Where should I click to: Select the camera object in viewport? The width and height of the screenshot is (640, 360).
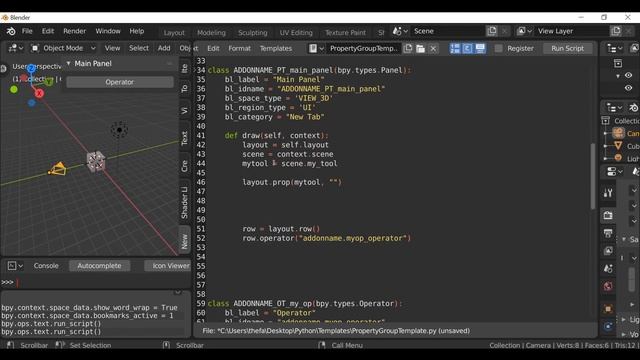point(58,169)
